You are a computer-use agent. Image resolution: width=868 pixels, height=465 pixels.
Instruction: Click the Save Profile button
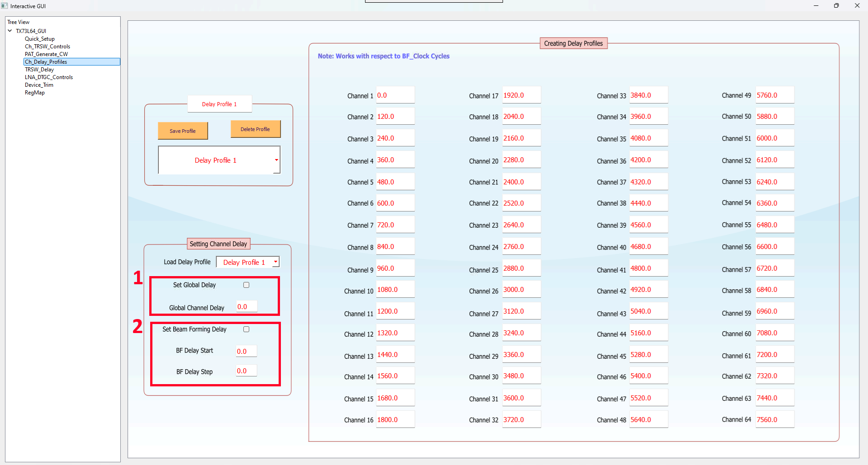point(183,131)
